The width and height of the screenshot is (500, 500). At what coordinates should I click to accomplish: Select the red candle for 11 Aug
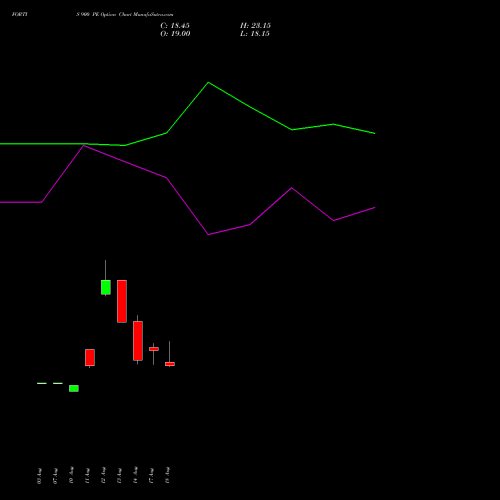[x=90, y=357]
